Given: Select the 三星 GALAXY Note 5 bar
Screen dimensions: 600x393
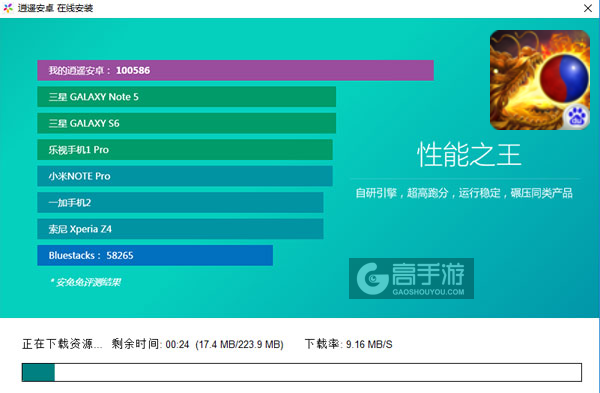Looking at the screenshot, I should click(186, 97).
